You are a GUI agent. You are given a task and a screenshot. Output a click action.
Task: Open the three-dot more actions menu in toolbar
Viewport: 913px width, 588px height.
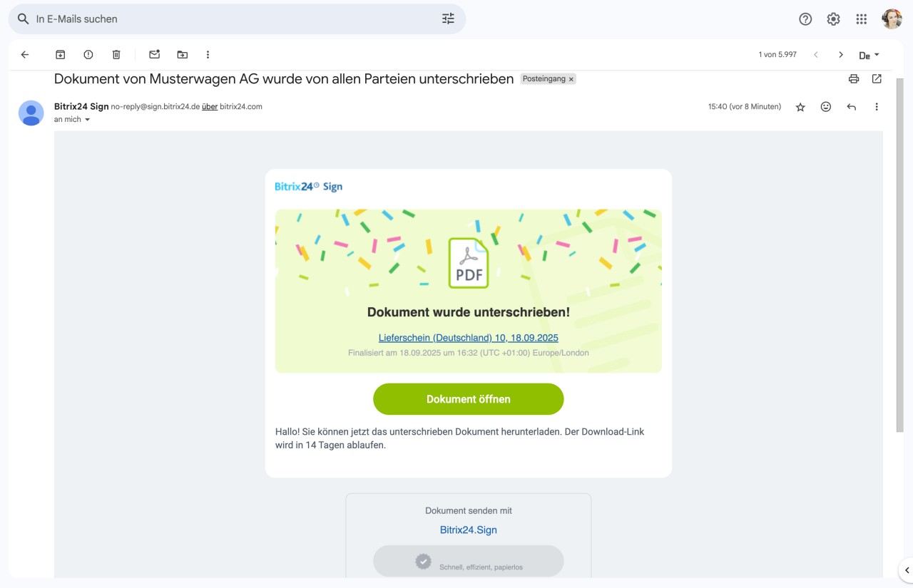click(x=208, y=55)
